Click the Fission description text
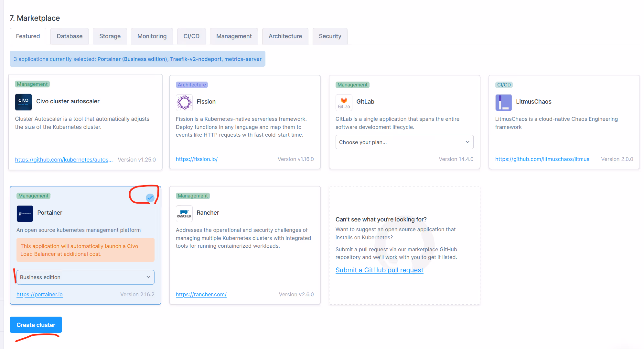644x349 pixels. coord(241,127)
